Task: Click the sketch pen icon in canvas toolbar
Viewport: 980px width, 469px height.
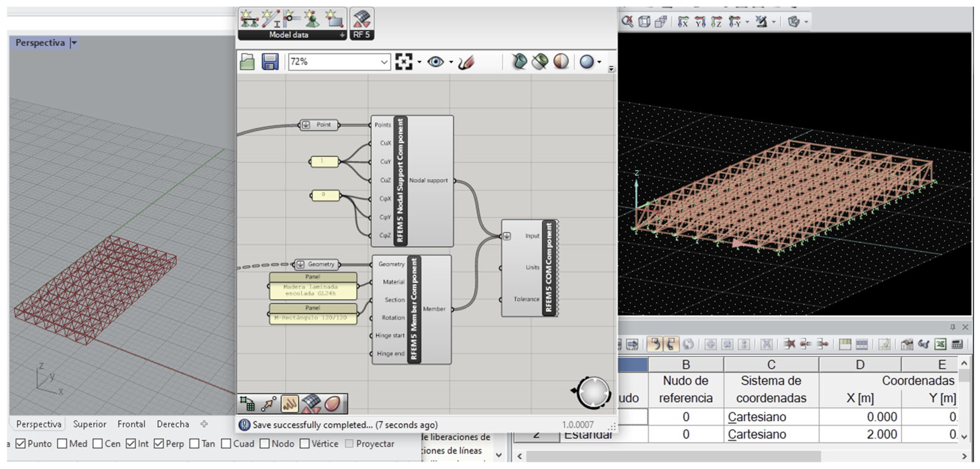Action: 466,63
